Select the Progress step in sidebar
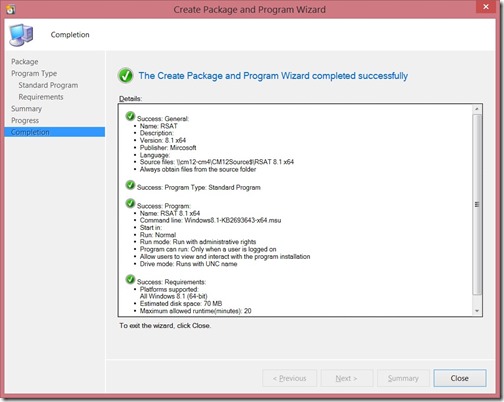Screen dimensions: 504x402 coord(25,120)
